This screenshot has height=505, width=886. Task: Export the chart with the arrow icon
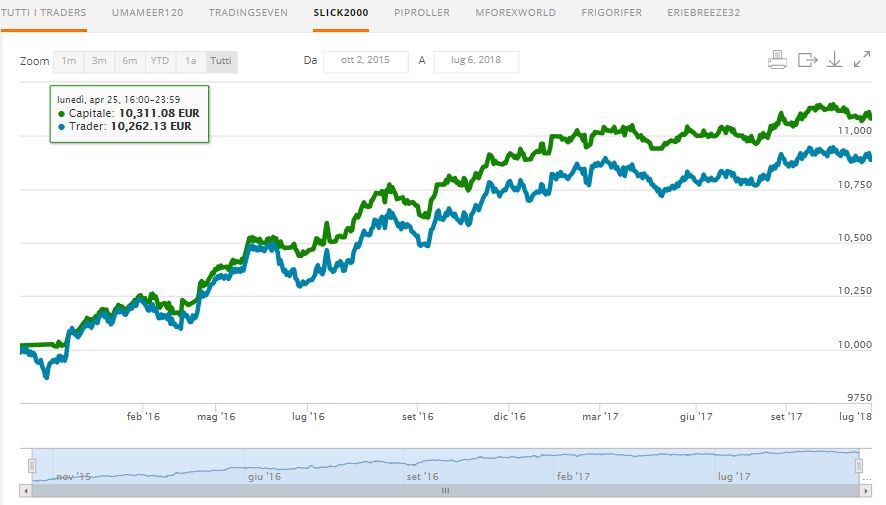[x=807, y=59]
